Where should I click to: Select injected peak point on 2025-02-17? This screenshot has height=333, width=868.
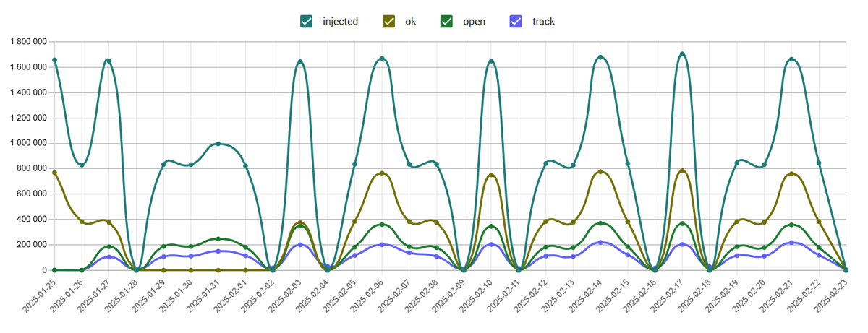(x=682, y=54)
